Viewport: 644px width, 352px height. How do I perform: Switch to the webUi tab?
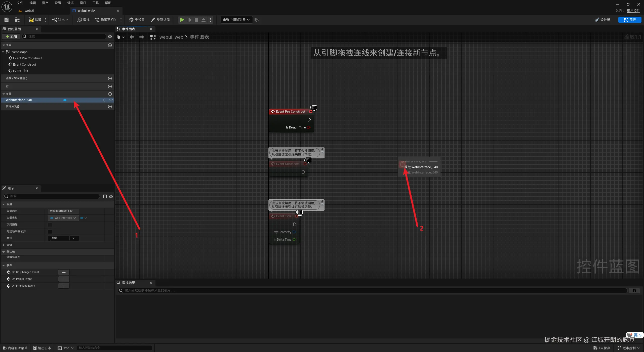(29, 11)
